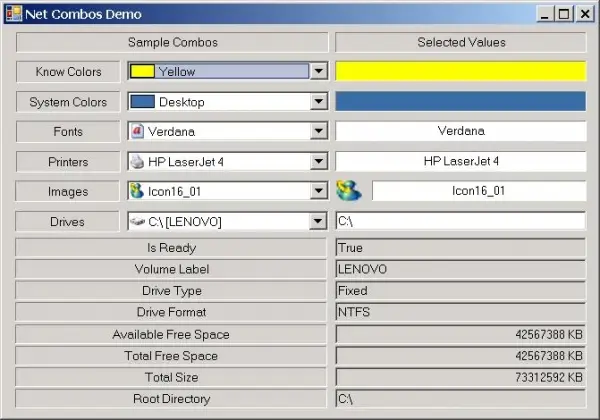The image size is (600, 420).
Task: Click the drive icon beside C:\ [LENOVO]
Action: click(137, 221)
